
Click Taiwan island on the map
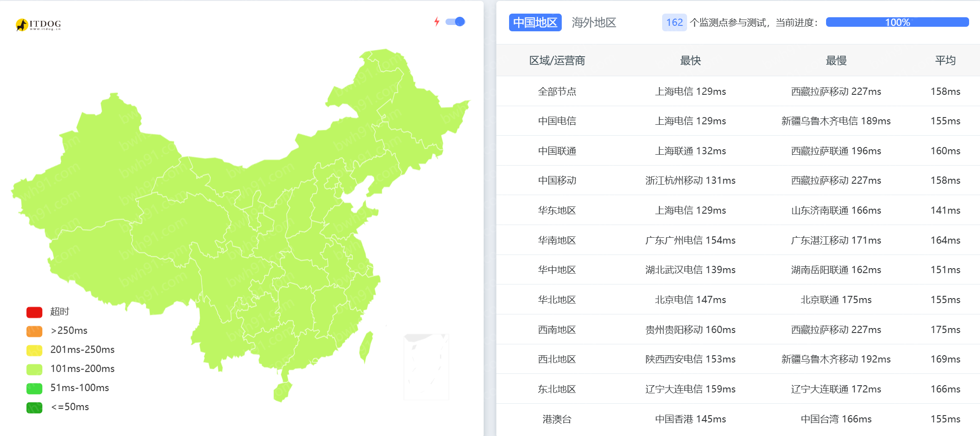click(x=366, y=347)
